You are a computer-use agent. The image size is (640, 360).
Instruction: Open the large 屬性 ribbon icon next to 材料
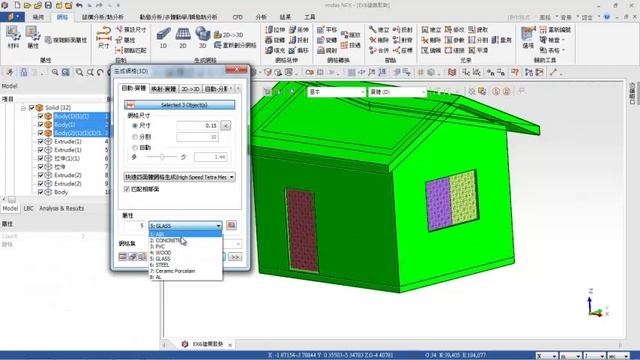pyautogui.click(x=33, y=37)
